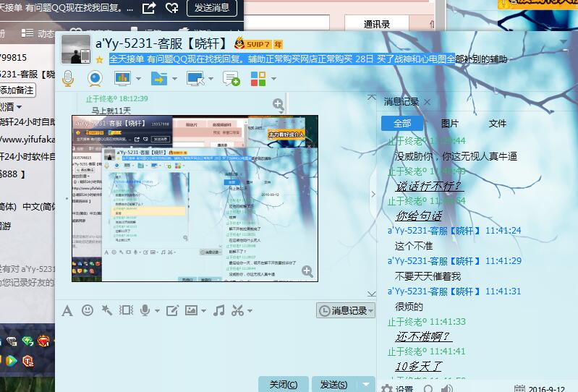The image size is (578, 392).
Task: Expand the send options dropdown arrow
Action: (367, 385)
